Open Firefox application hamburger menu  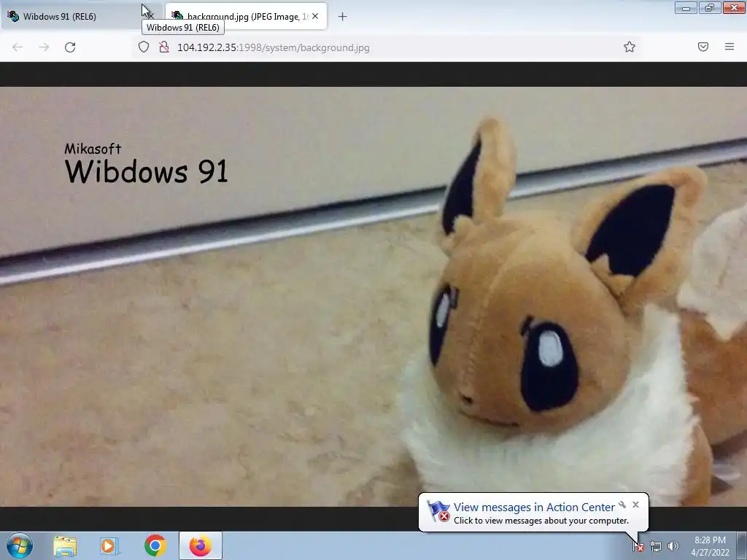point(729,47)
